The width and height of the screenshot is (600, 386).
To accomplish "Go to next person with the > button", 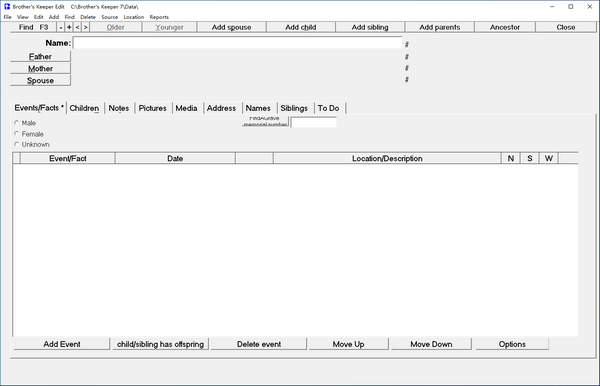I will coord(85,27).
